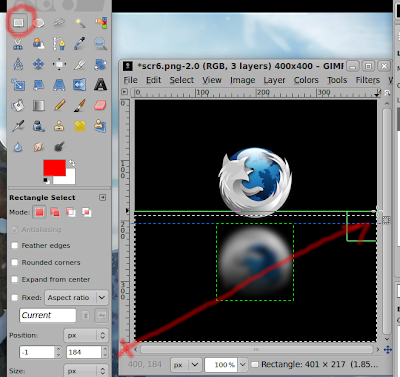Activate the Smudge tool
The image size is (400, 377).
39,147
